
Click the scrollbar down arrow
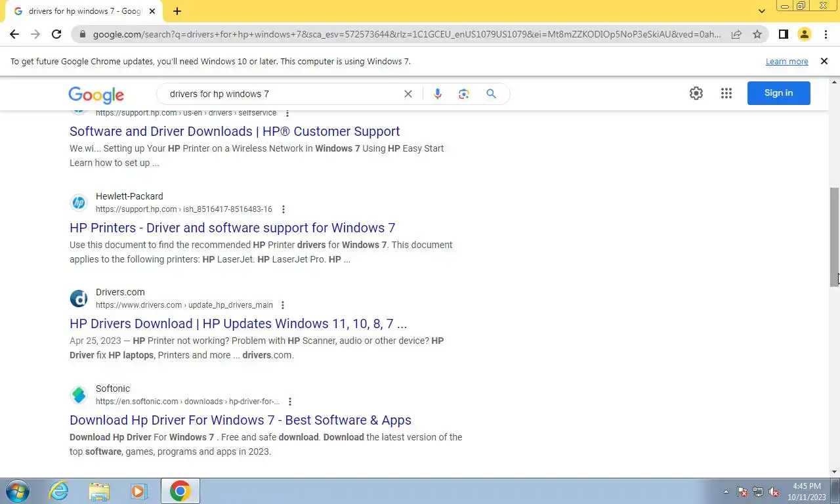834,472
